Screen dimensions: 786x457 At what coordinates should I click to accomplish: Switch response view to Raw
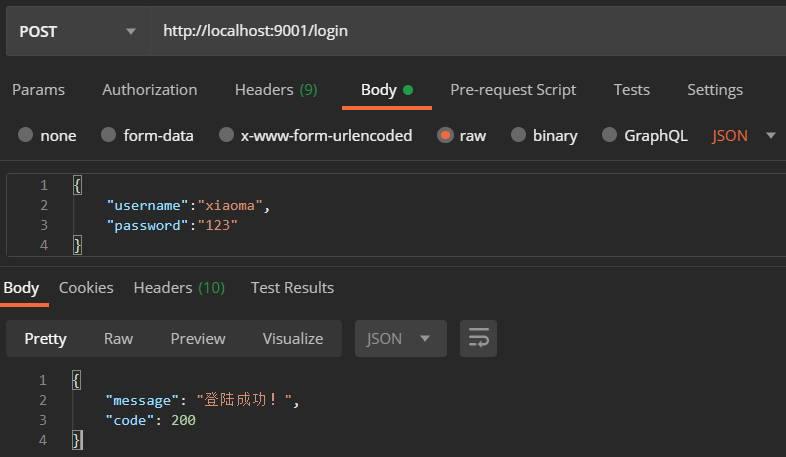118,338
